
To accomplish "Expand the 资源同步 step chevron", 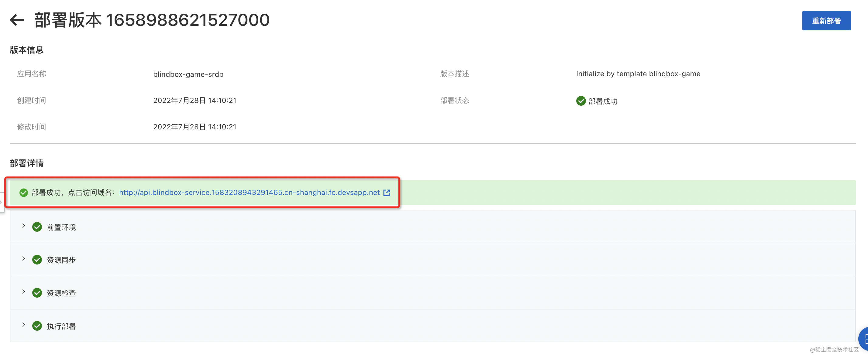I will tap(24, 259).
